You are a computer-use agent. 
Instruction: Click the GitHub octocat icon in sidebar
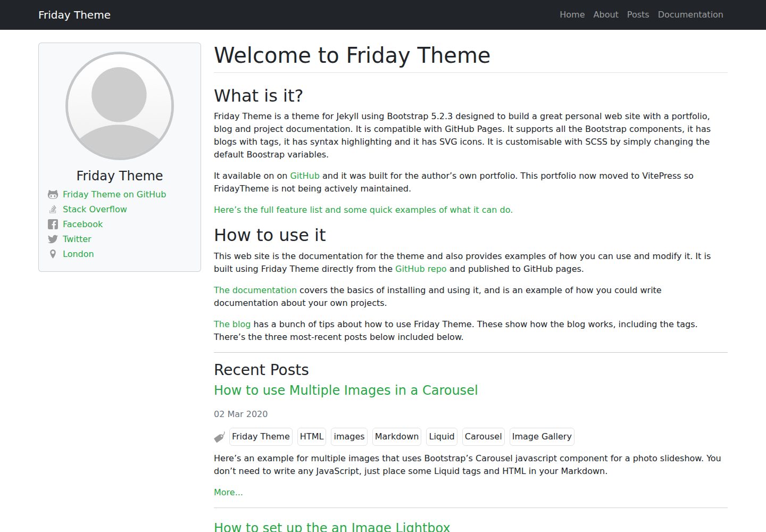coord(53,195)
